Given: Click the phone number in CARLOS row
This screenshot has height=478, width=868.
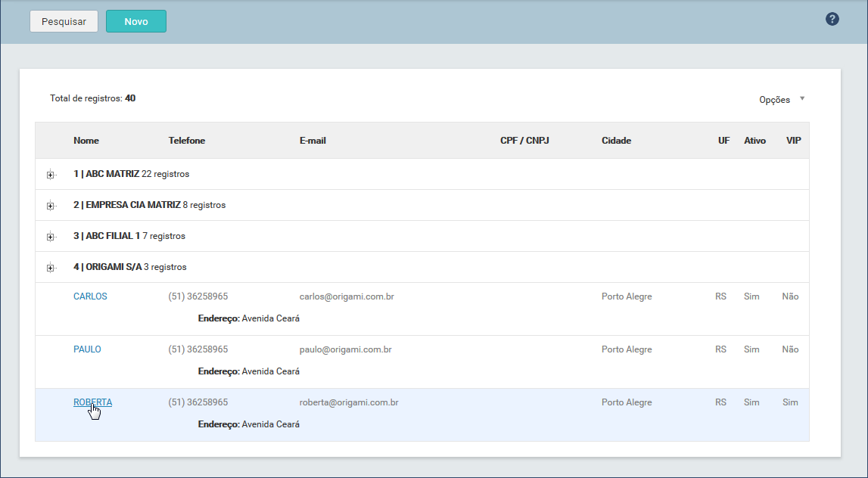Looking at the screenshot, I should (198, 296).
